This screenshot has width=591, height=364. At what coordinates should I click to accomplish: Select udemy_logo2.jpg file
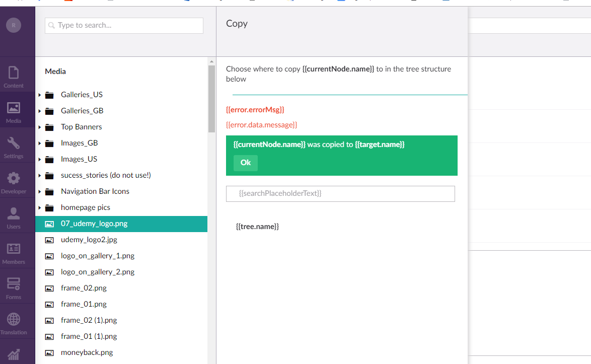point(89,240)
